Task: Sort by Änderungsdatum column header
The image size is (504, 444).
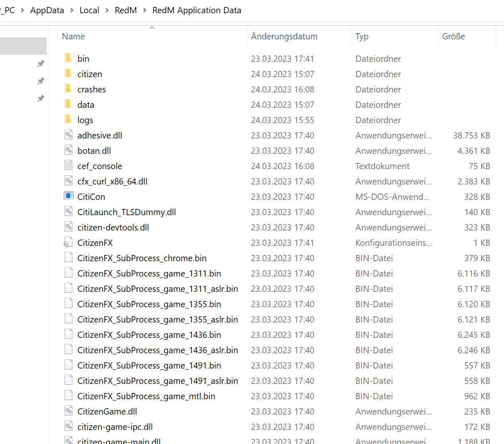Action: pos(284,36)
